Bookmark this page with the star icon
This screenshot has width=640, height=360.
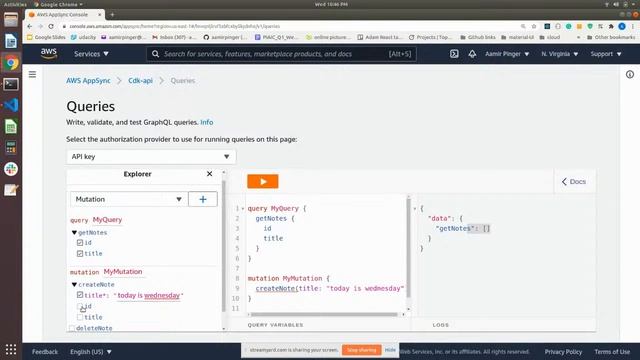533,26
